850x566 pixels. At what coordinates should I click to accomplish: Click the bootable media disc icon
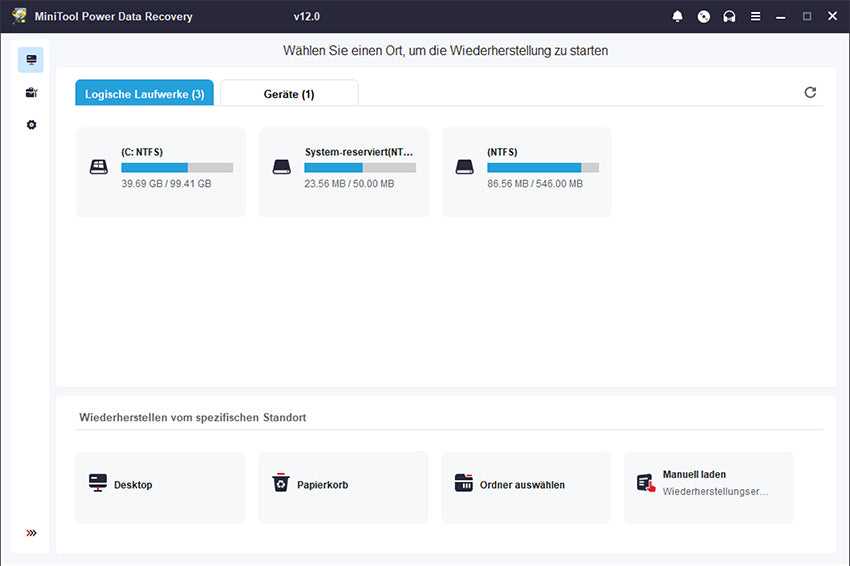pos(704,17)
